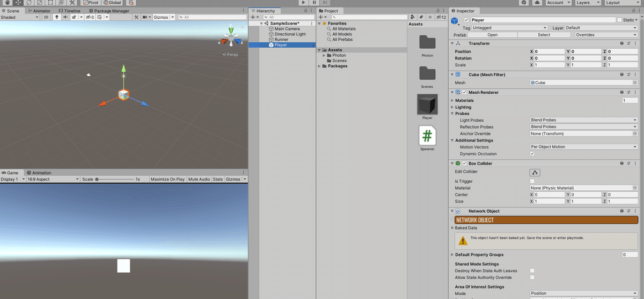Enable the Static checkbox
Viewport: 644px width, 299px height.
620,20
